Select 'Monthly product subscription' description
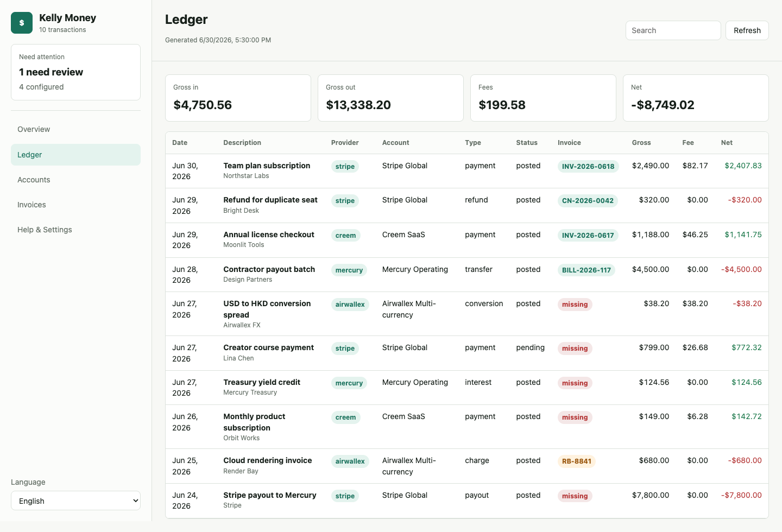This screenshot has width=782, height=532. pos(254,422)
